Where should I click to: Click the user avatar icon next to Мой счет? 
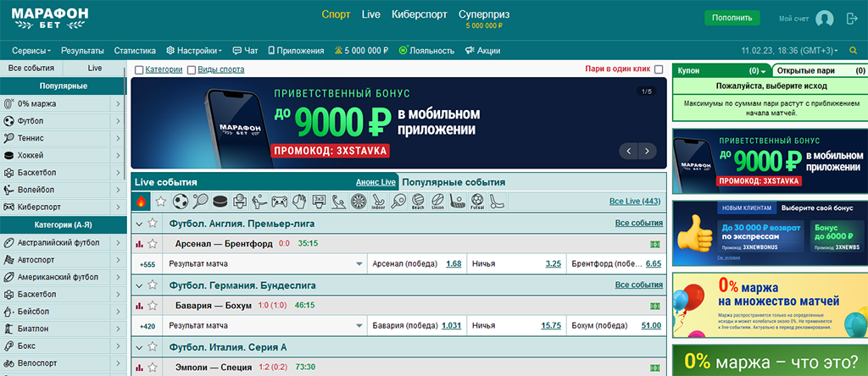click(x=824, y=19)
